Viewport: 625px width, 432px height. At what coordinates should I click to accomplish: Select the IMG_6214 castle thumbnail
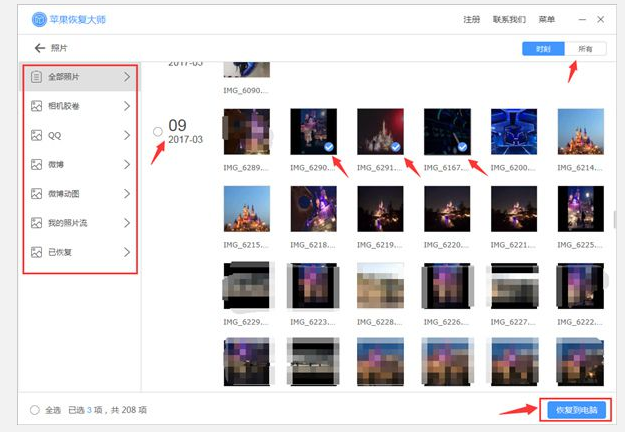(x=580, y=132)
